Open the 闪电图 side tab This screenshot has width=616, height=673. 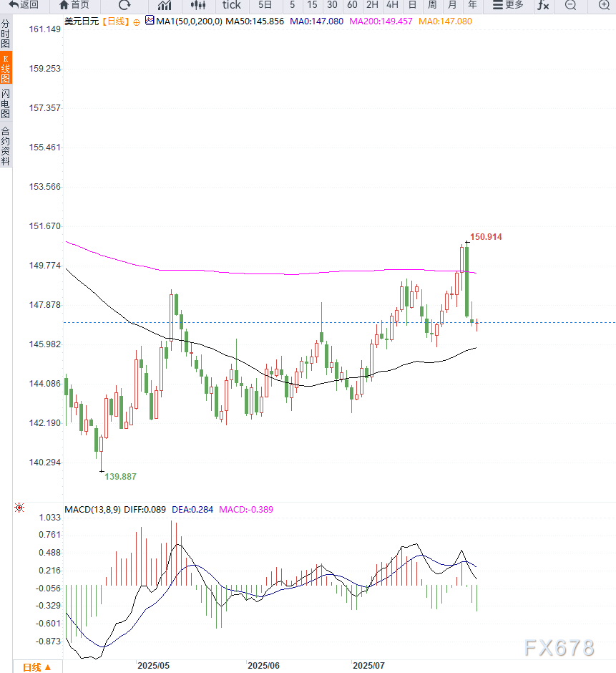point(6,104)
